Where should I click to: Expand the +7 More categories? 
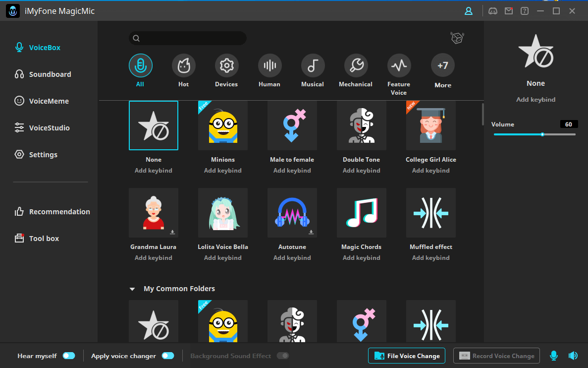(443, 71)
